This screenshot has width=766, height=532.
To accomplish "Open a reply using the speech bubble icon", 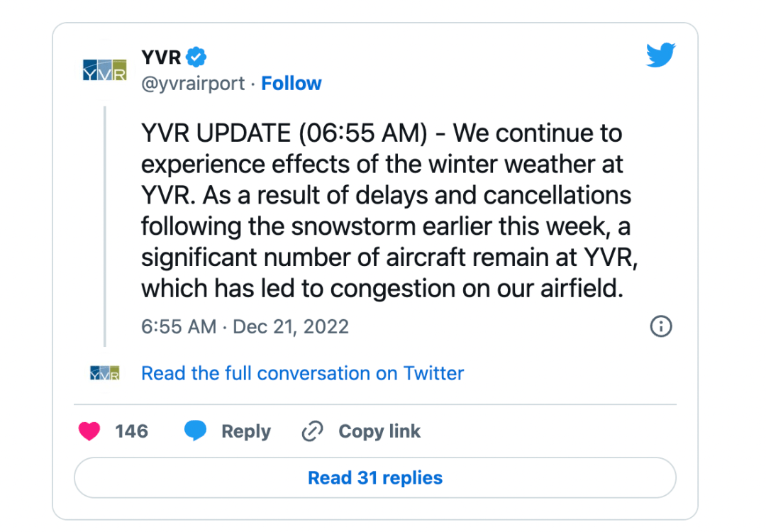I will tap(196, 431).
